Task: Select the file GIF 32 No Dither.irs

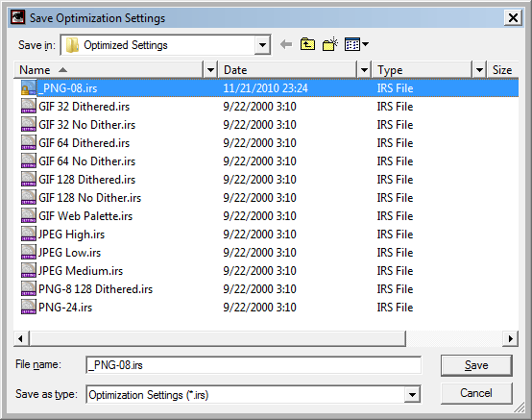Action: [86, 125]
